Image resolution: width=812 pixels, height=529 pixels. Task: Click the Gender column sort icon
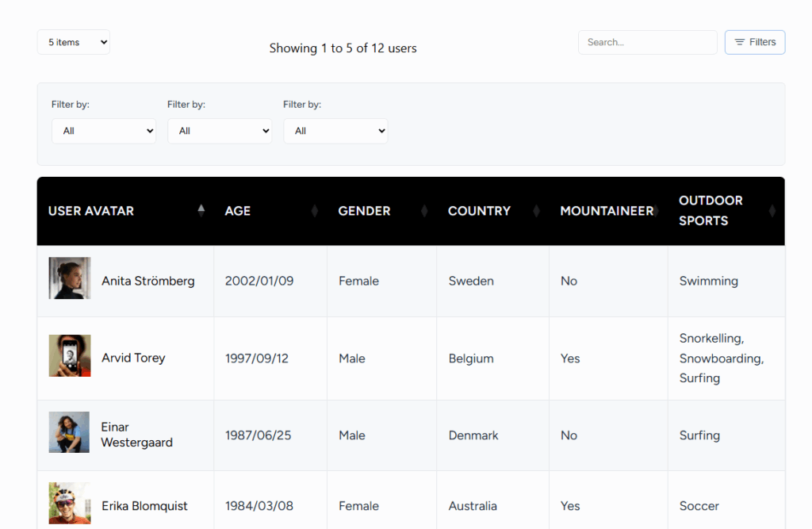(x=425, y=211)
